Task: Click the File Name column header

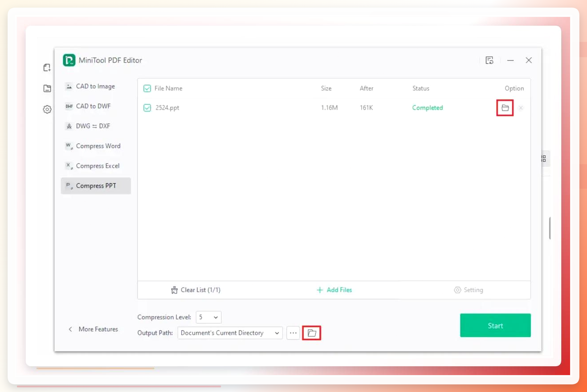Action: (x=168, y=89)
